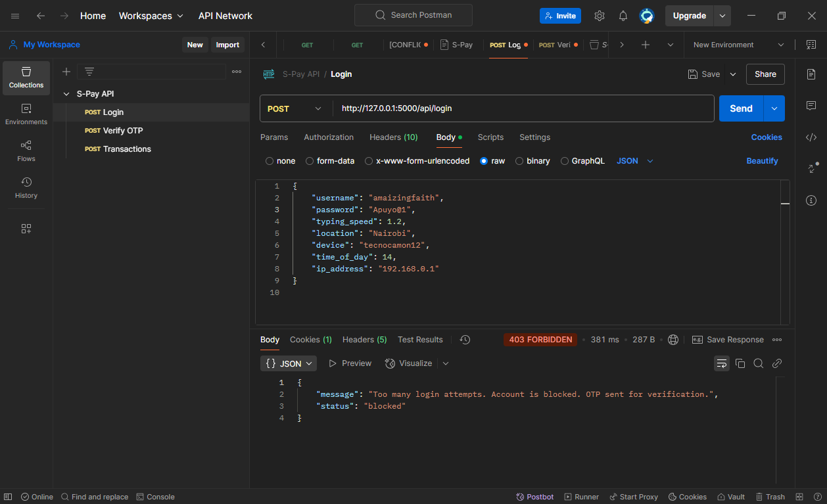This screenshot has width=827, height=504.
Task: Open Test Results tab
Action: click(x=420, y=340)
